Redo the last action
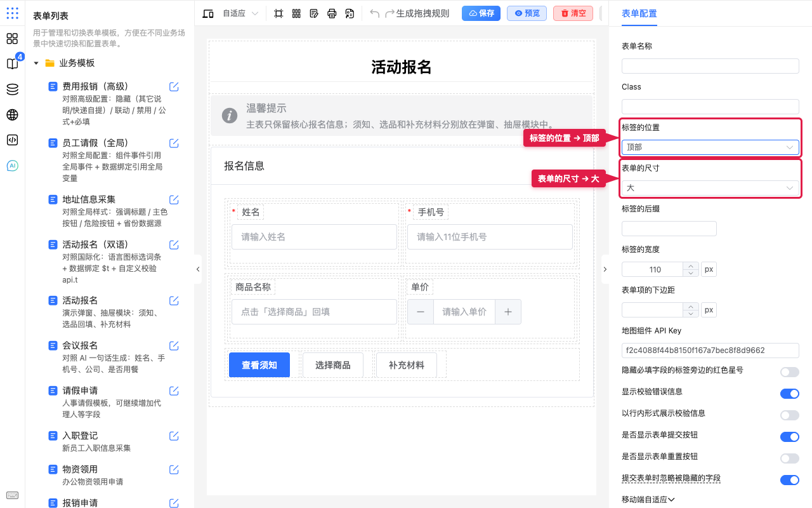Image resolution: width=812 pixels, height=508 pixels. click(x=390, y=13)
